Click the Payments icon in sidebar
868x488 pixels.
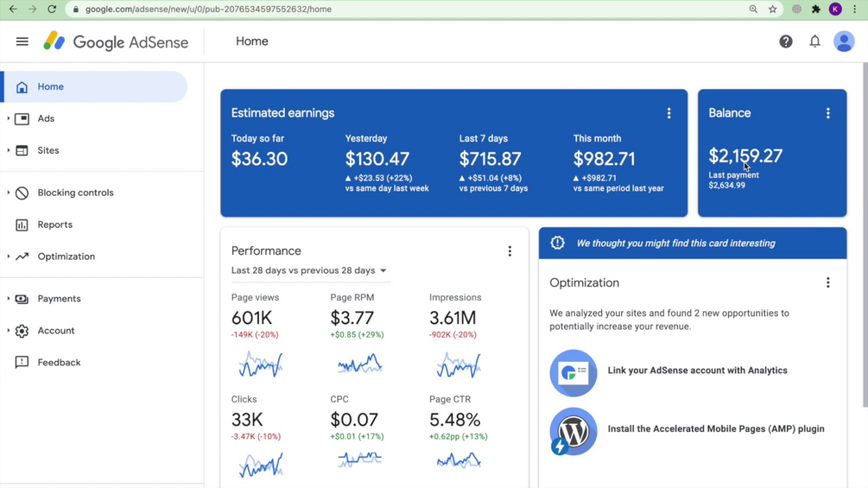point(22,299)
